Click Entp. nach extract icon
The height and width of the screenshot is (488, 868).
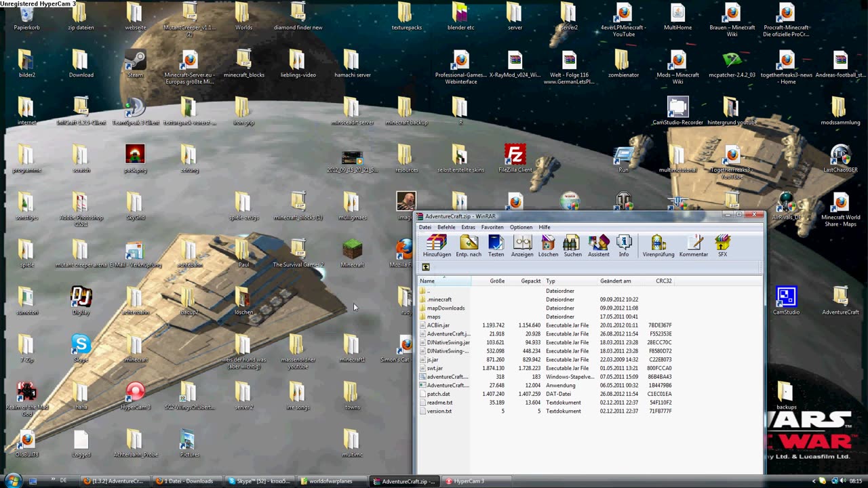[x=469, y=245]
